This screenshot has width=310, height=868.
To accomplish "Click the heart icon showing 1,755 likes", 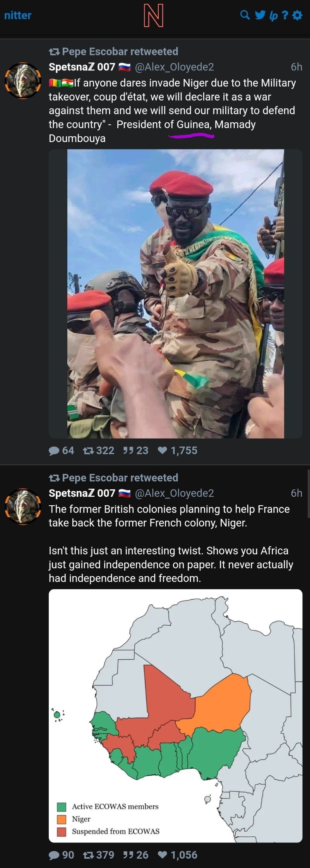I will tap(163, 450).
